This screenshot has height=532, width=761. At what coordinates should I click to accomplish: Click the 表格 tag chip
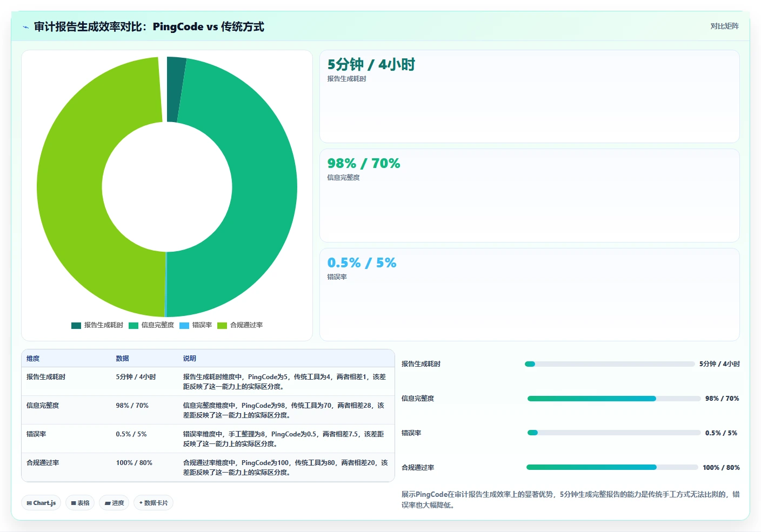coord(80,503)
